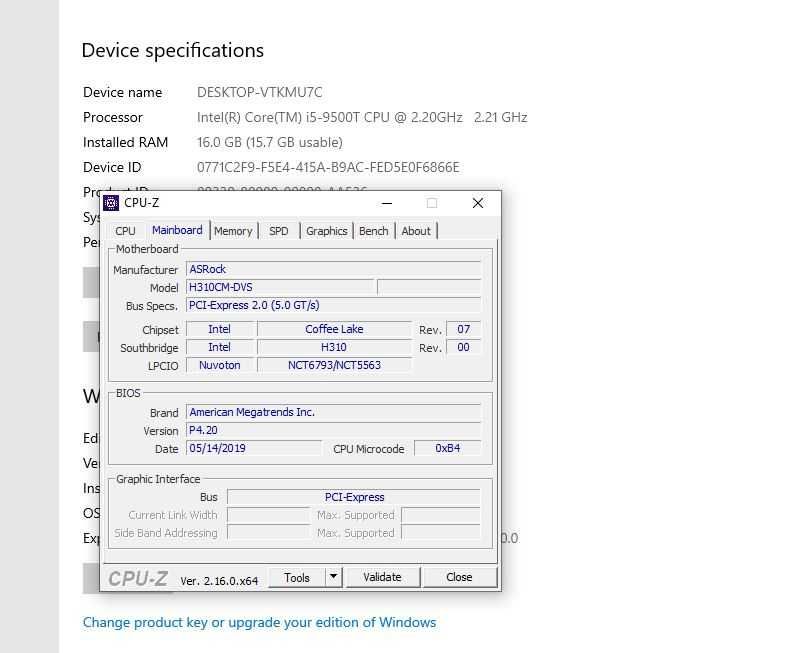Expand the Tools dropdown arrow
This screenshot has width=788, height=653.
(x=334, y=578)
